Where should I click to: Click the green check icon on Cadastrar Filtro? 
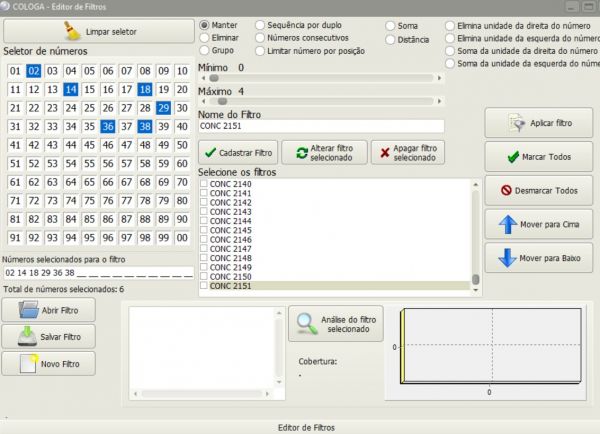pyautogui.click(x=210, y=153)
